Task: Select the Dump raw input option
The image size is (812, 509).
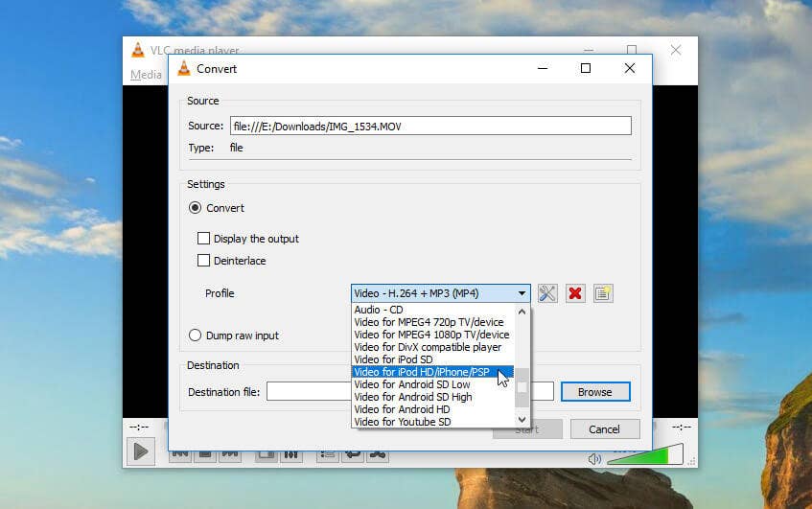Action: pyautogui.click(x=195, y=335)
